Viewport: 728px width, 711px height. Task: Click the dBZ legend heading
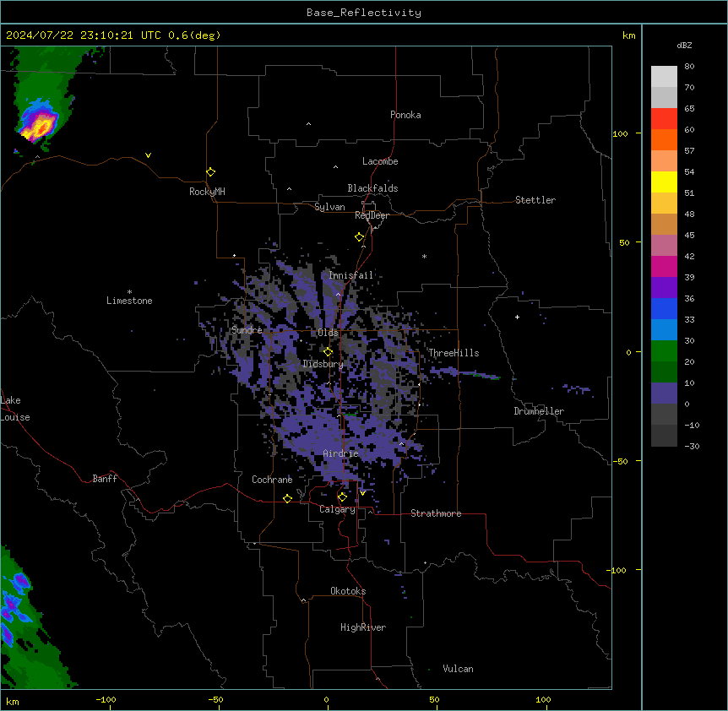click(x=684, y=45)
